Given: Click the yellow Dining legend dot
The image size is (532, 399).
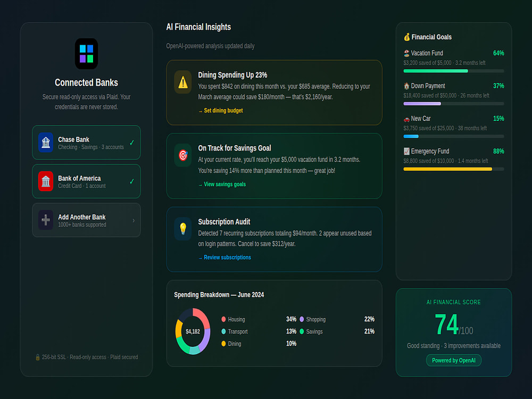Looking at the screenshot, I should (223, 344).
